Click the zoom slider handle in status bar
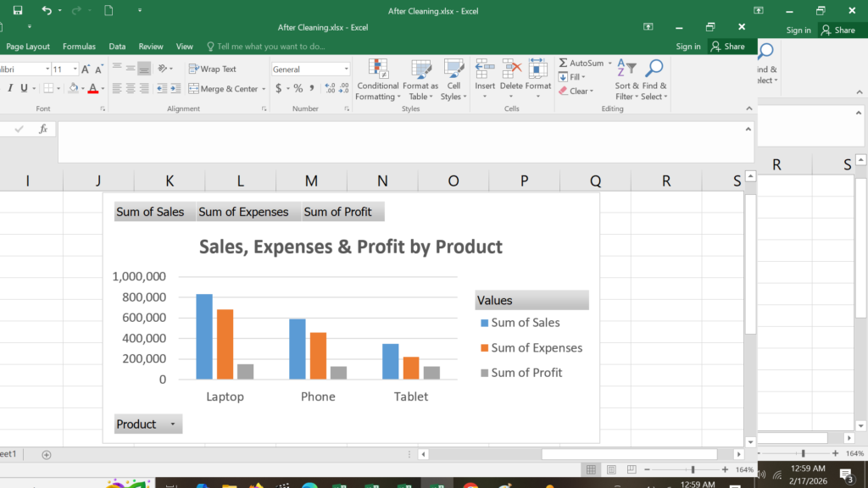The width and height of the screenshot is (868, 488). coord(693,469)
